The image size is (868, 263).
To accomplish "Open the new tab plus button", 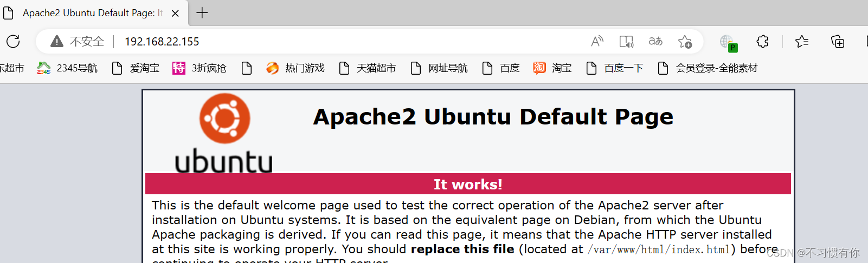I will pyautogui.click(x=202, y=12).
